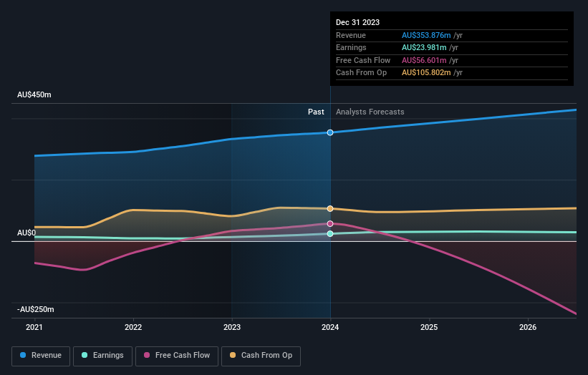Click the AU$450m y-axis label
This screenshot has height=375, width=588.
tap(34, 94)
